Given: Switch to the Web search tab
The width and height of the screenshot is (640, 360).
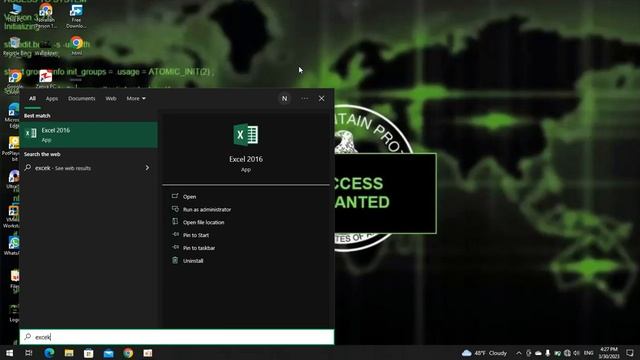Looking at the screenshot, I should pyautogui.click(x=111, y=98).
